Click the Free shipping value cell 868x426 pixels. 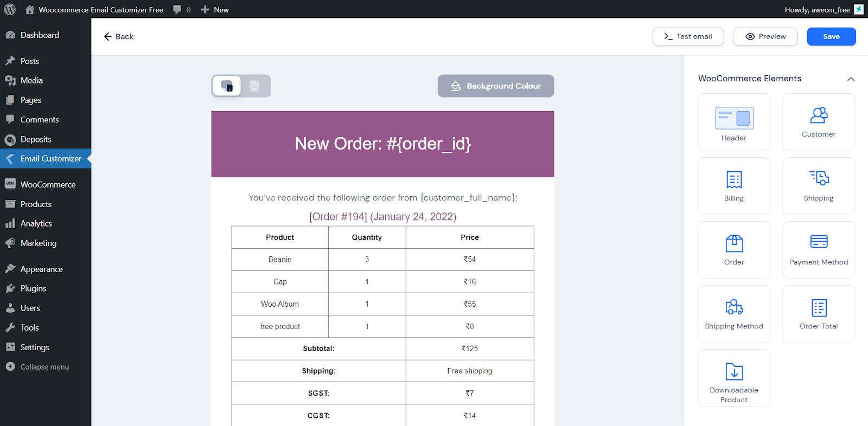pyautogui.click(x=470, y=371)
